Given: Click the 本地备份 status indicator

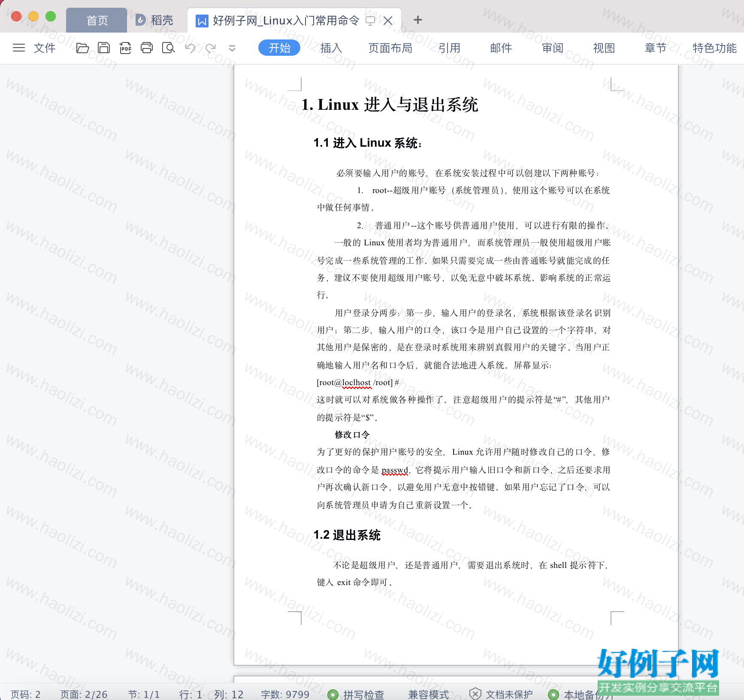Looking at the screenshot, I should (581, 694).
